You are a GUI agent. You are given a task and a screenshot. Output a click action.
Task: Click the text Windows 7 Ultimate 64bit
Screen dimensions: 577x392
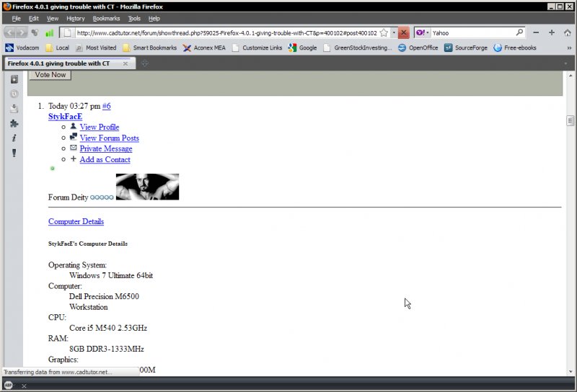111,275
